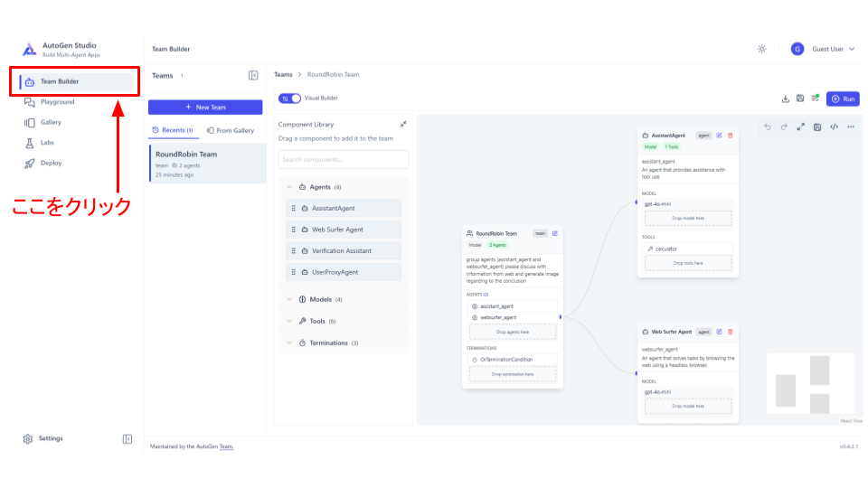Toggle the Visual Builder switch
The width and height of the screenshot is (868, 488).
click(x=289, y=99)
